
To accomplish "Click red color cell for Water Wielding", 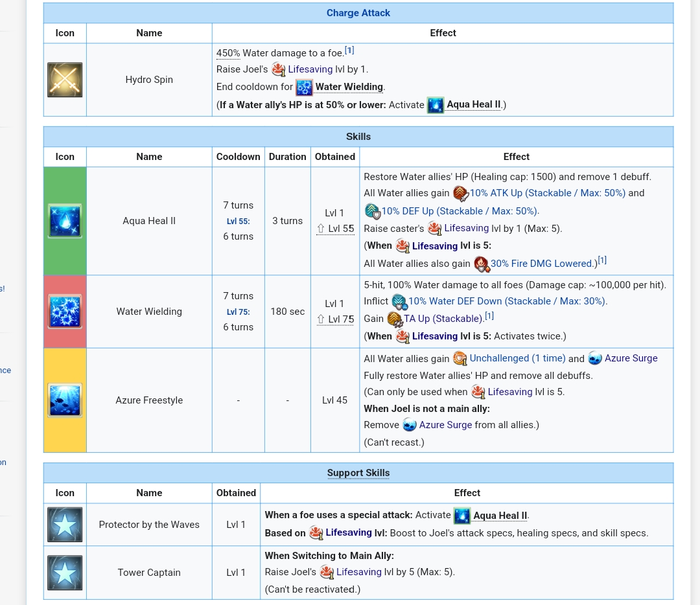I will pos(65,312).
